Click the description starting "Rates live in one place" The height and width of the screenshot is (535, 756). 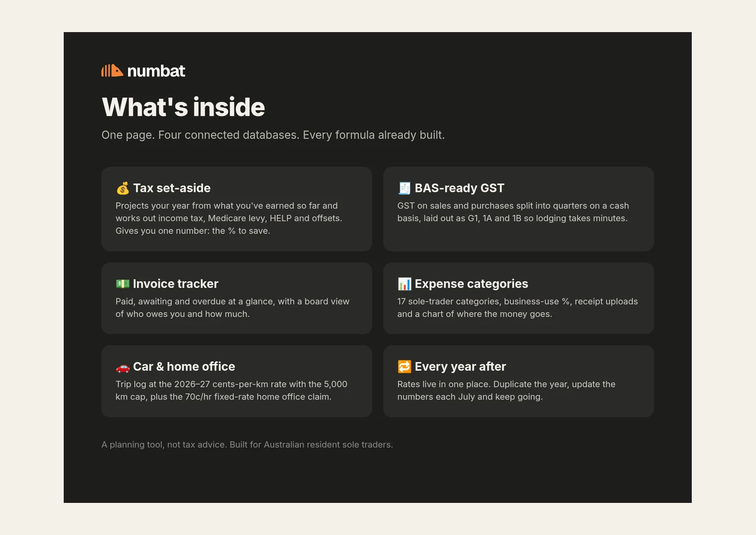pos(506,391)
